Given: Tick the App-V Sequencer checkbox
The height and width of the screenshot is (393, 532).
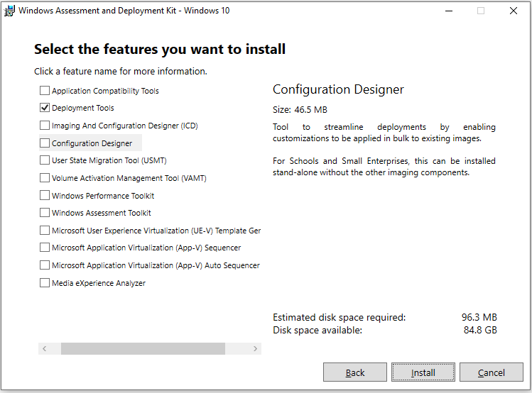Looking at the screenshot, I should (x=45, y=248).
